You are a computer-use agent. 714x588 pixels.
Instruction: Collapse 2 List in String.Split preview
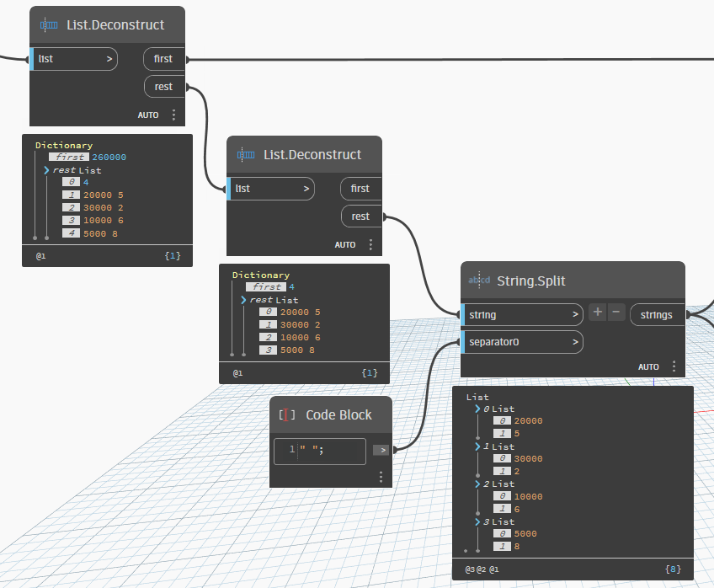(x=477, y=484)
